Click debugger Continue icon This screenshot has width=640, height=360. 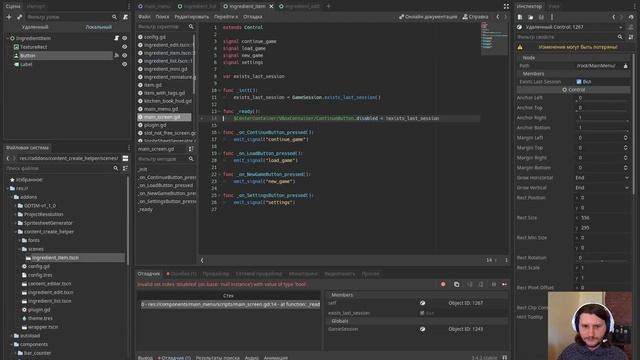[x=504, y=284]
